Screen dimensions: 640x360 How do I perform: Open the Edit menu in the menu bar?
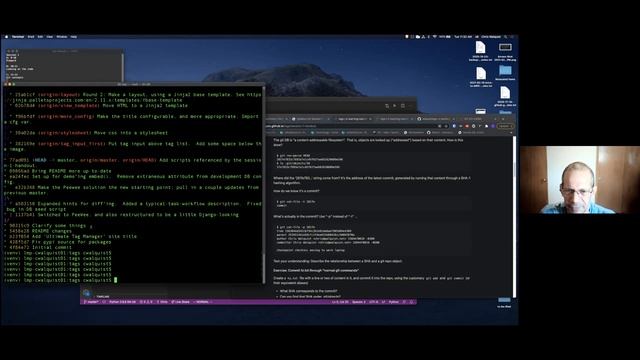(x=40, y=37)
